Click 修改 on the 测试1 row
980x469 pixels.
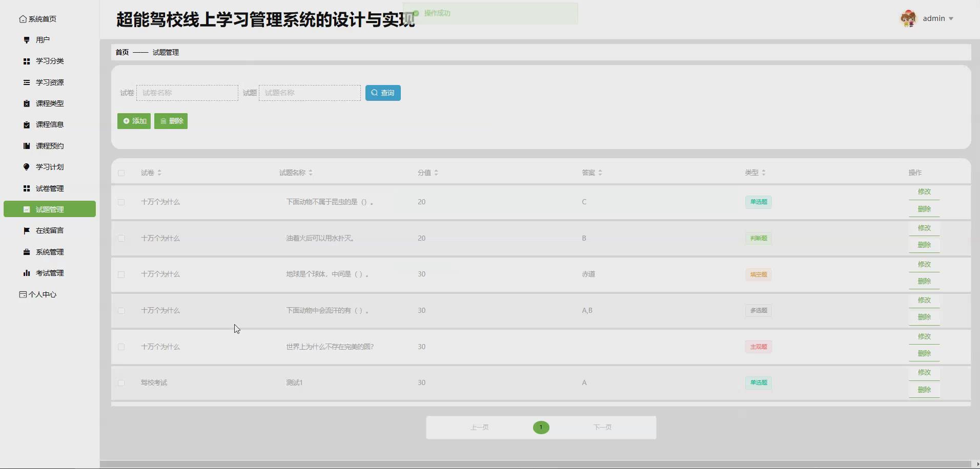coord(924,373)
